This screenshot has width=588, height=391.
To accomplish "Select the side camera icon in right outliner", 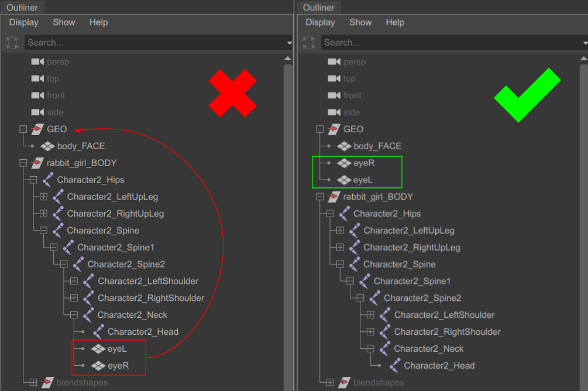I will (x=334, y=112).
